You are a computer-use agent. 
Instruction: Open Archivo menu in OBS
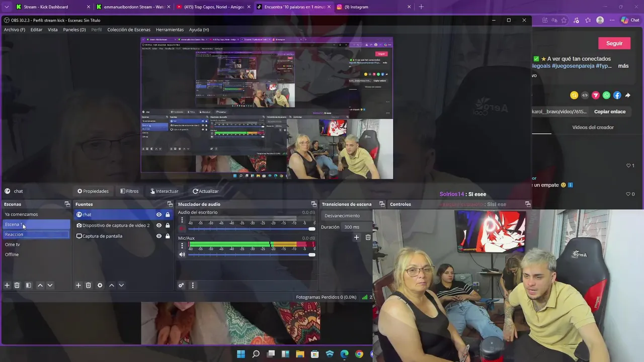coord(15,30)
